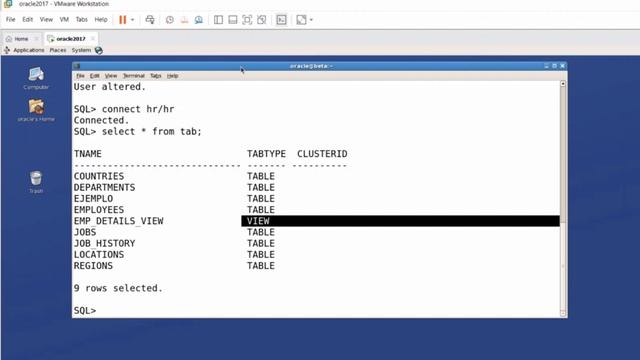
Task: Click the EJEMPLO table name
Action: 93,199
